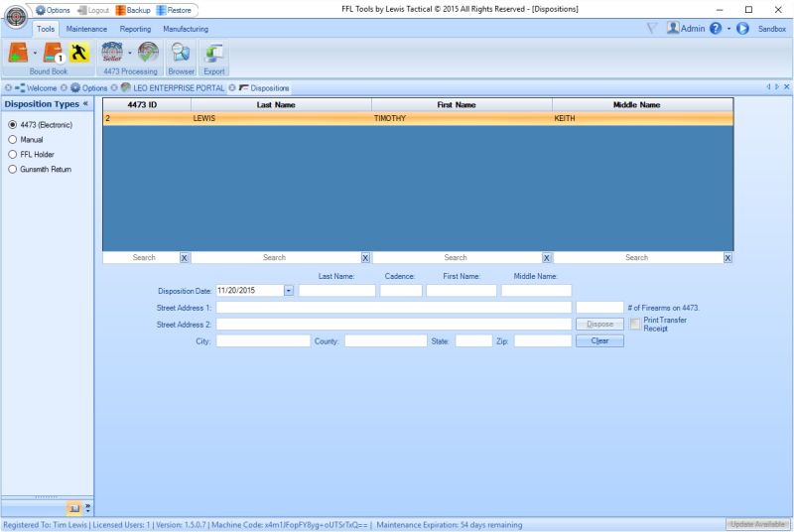Click the County input field
Viewport: 794px width, 532px height.
pyautogui.click(x=386, y=341)
